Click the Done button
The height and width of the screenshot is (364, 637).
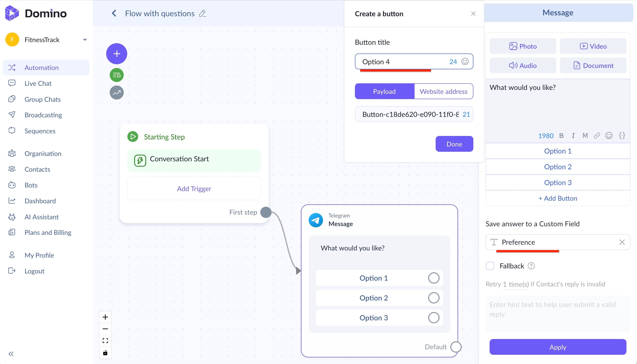[454, 144]
